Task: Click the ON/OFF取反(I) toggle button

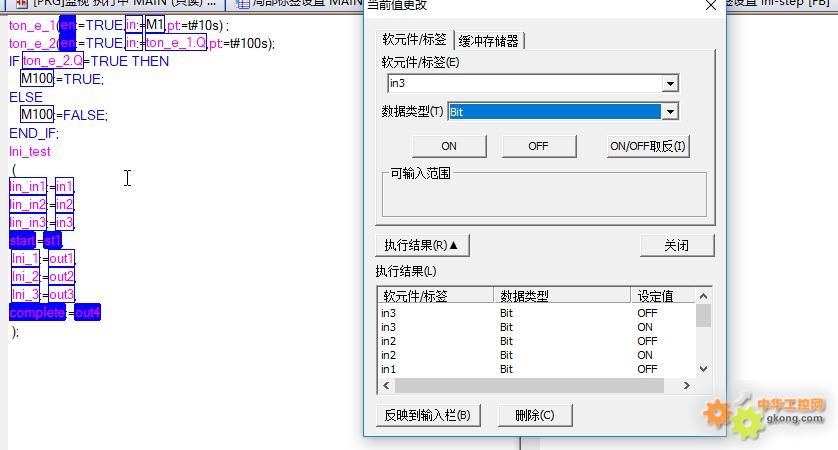Action: coord(648,146)
